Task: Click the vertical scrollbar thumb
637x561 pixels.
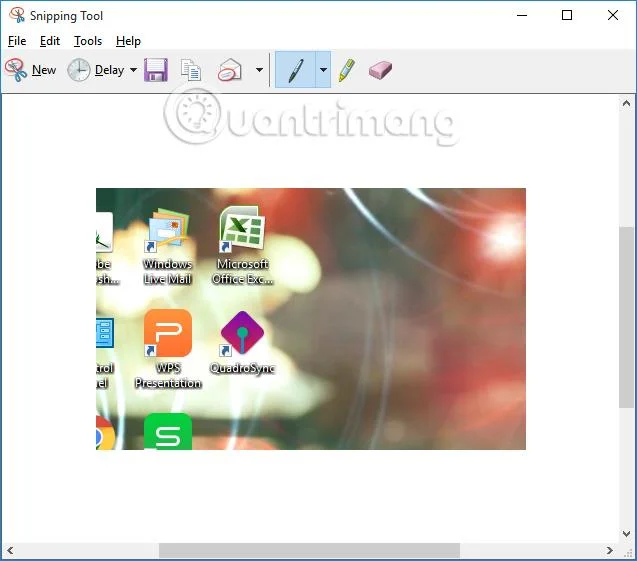Action: point(626,317)
